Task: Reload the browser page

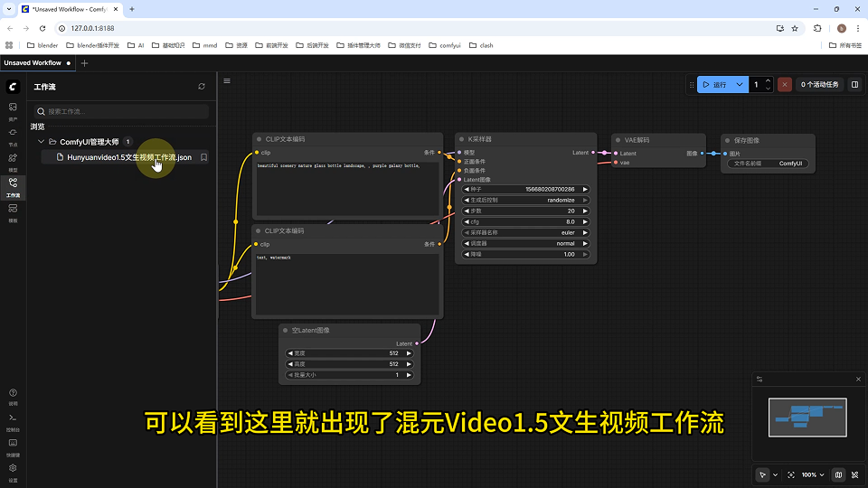Action: pyautogui.click(x=42, y=28)
